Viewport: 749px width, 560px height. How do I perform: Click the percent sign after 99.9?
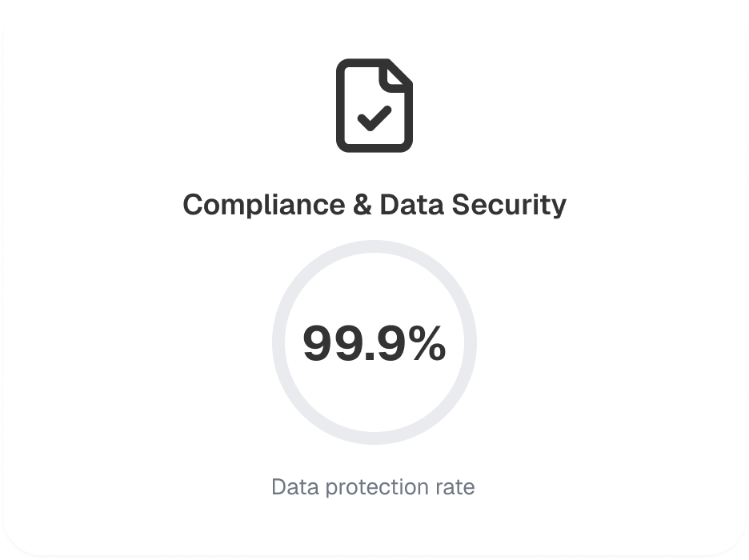(x=424, y=344)
